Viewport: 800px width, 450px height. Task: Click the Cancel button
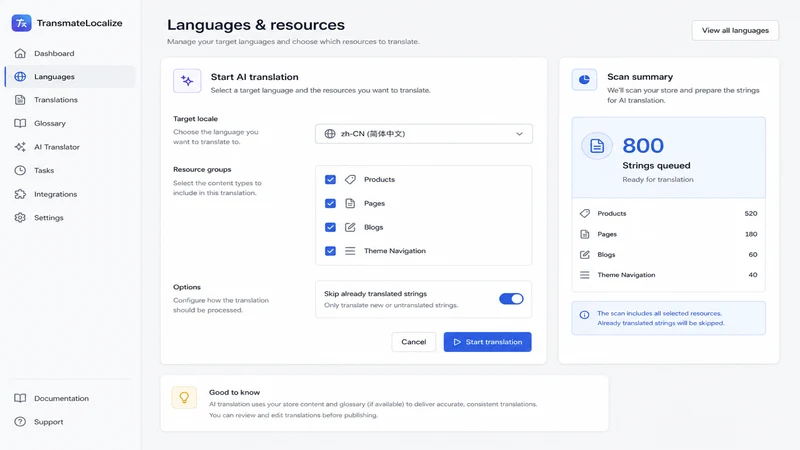click(x=413, y=342)
